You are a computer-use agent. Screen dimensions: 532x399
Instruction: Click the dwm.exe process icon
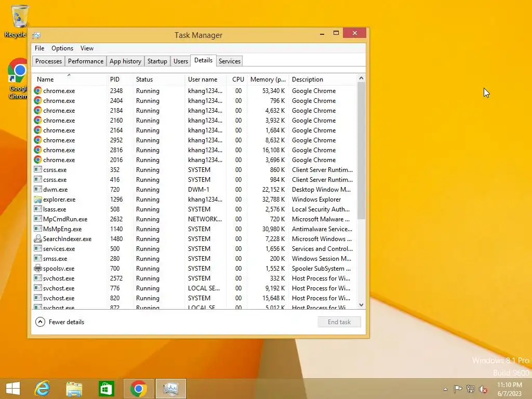pyautogui.click(x=37, y=189)
